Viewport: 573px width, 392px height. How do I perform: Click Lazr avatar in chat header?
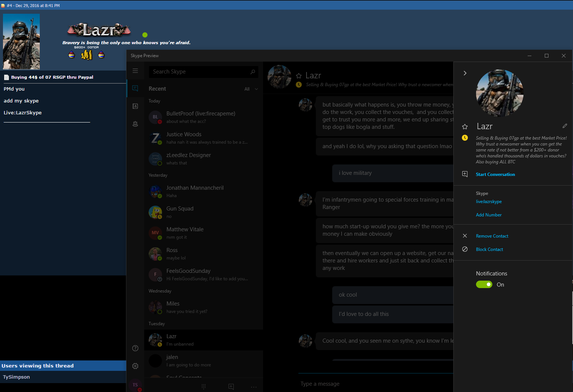279,77
